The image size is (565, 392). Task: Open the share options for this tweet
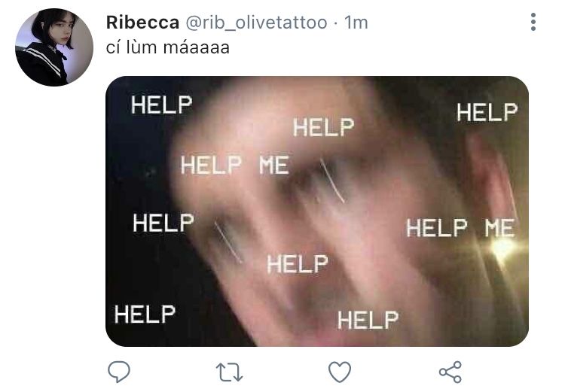point(450,372)
